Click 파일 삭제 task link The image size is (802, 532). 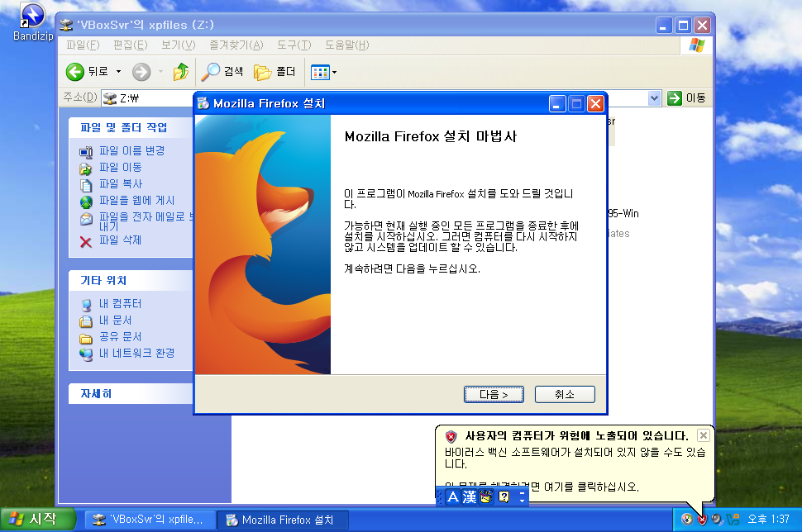click(x=120, y=240)
